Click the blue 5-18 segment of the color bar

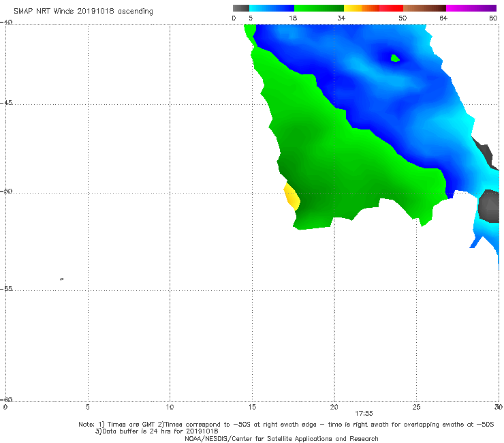click(x=272, y=8)
